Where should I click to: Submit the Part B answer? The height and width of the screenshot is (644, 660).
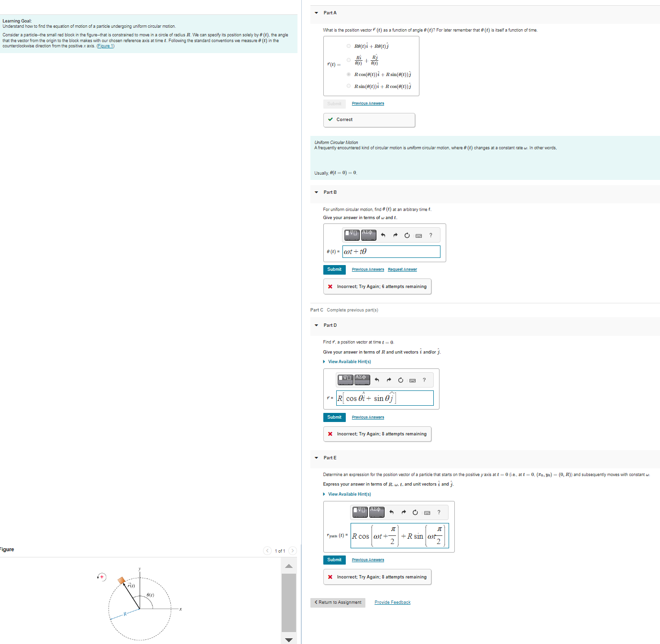tap(334, 269)
